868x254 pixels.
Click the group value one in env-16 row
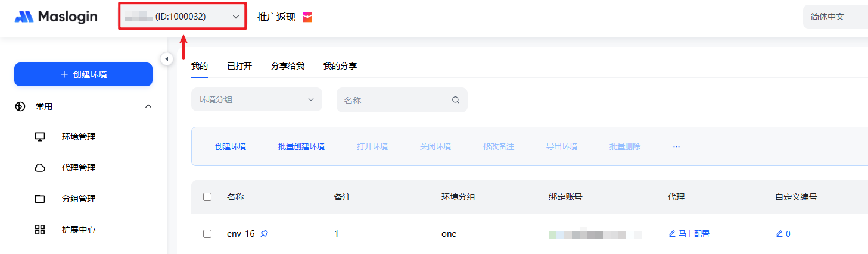pyautogui.click(x=449, y=234)
